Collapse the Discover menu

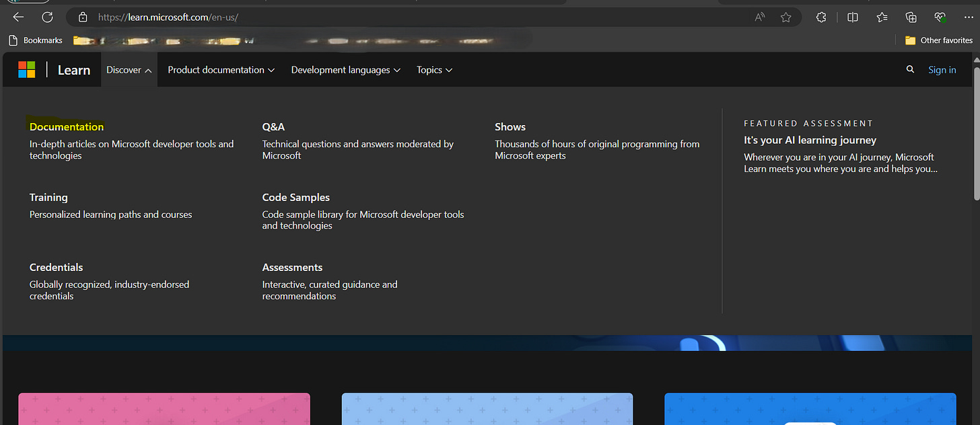tap(129, 70)
